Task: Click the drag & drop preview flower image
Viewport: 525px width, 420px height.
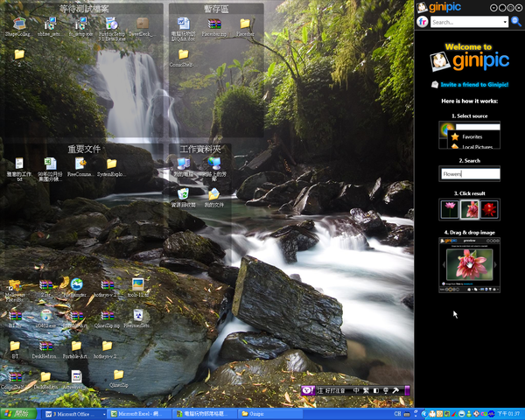Action: (x=469, y=264)
